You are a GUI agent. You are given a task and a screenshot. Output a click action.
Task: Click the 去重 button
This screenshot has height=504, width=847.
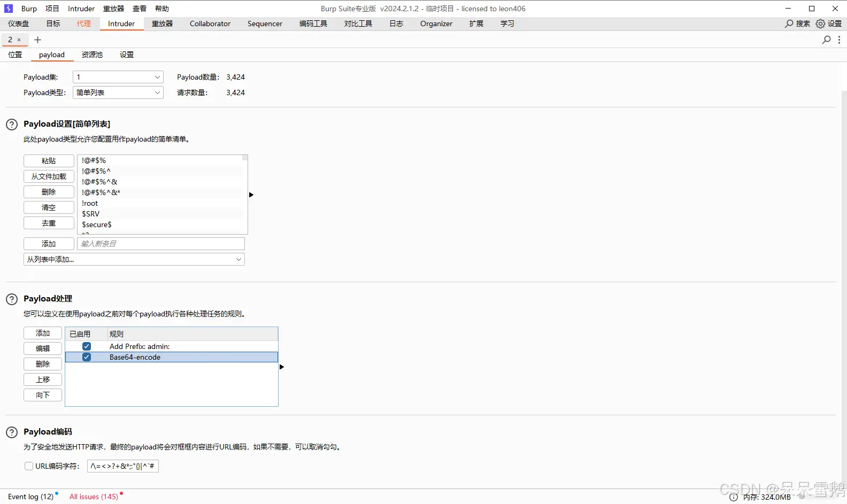pos(49,223)
